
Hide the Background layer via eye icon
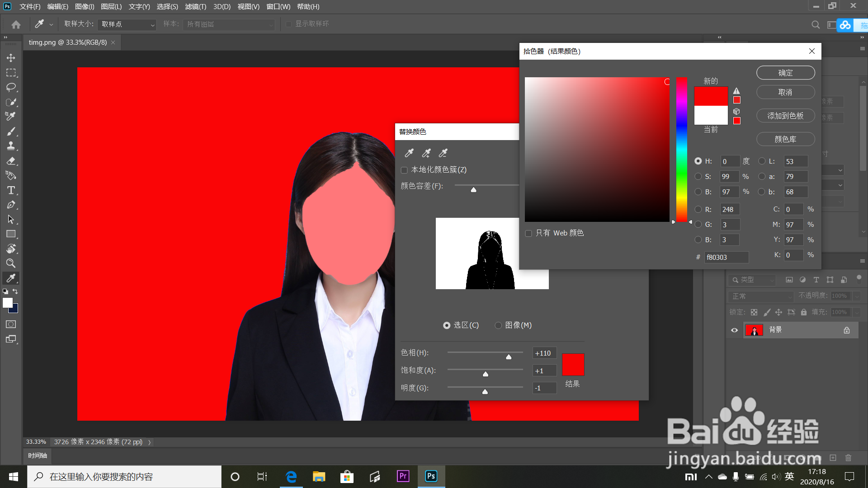[734, 330]
